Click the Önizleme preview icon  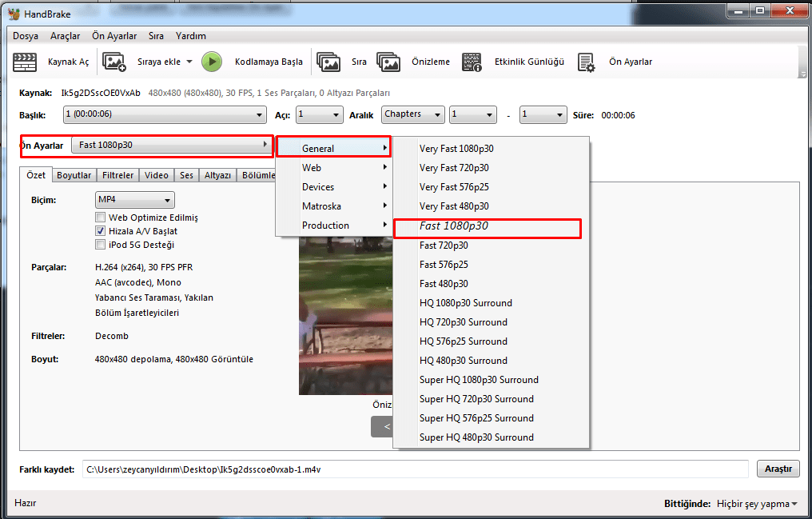coord(388,62)
